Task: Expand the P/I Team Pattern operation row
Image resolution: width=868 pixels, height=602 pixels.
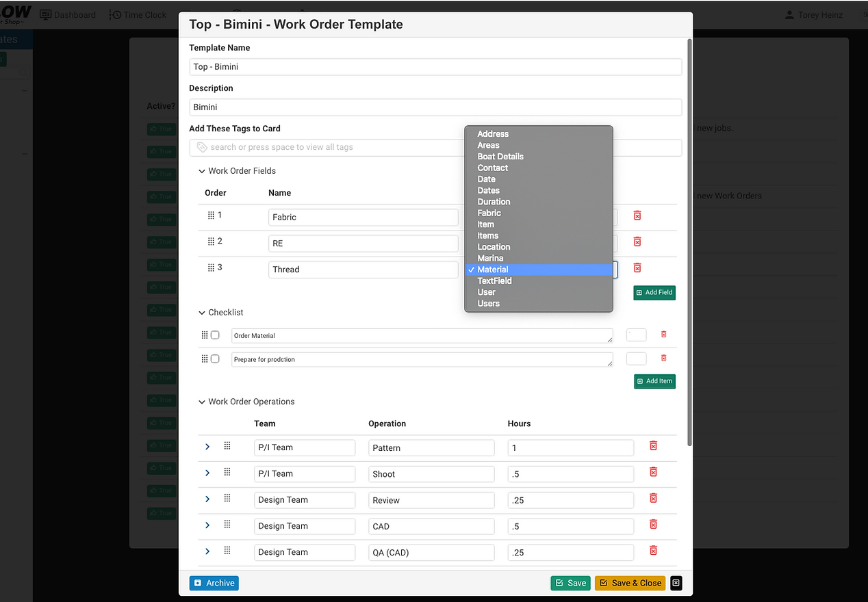Action: coord(207,447)
